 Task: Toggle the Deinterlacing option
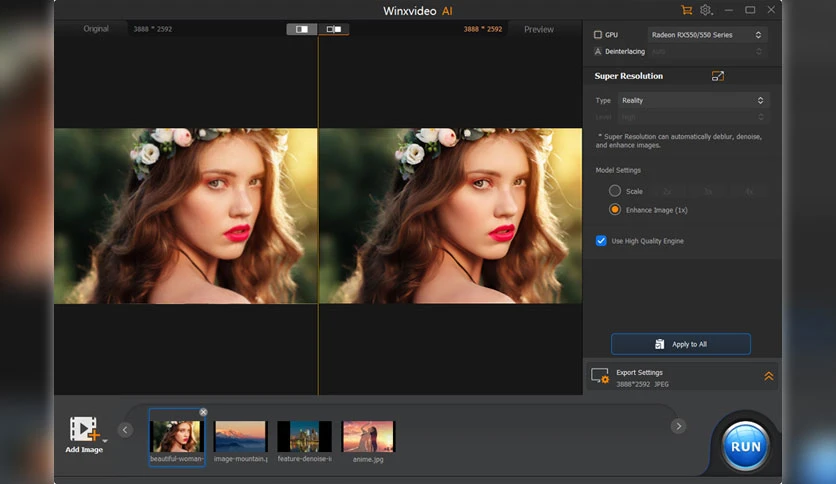pyautogui.click(x=598, y=51)
